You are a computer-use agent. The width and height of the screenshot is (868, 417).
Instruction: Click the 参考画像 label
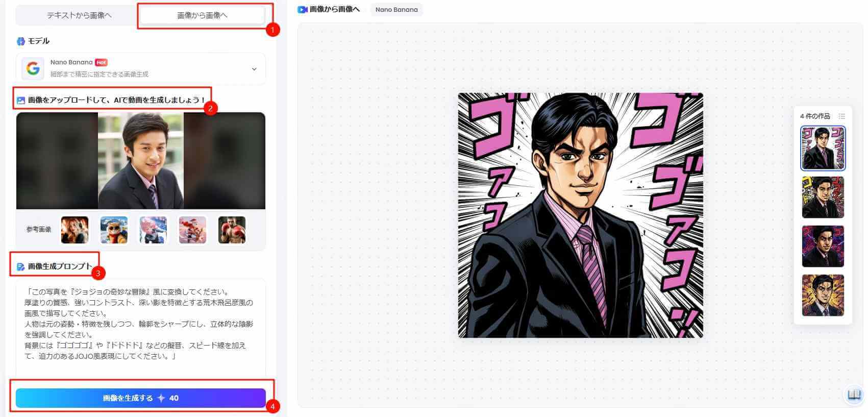(x=39, y=230)
